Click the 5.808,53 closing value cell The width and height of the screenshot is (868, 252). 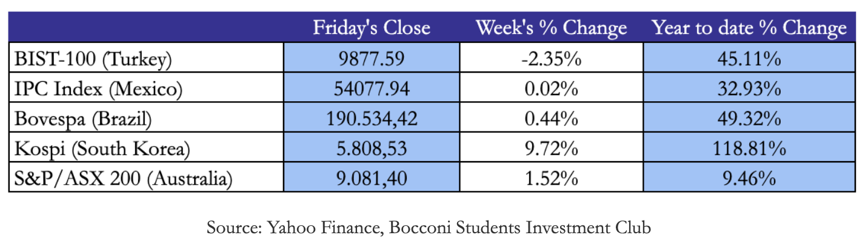tap(372, 149)
